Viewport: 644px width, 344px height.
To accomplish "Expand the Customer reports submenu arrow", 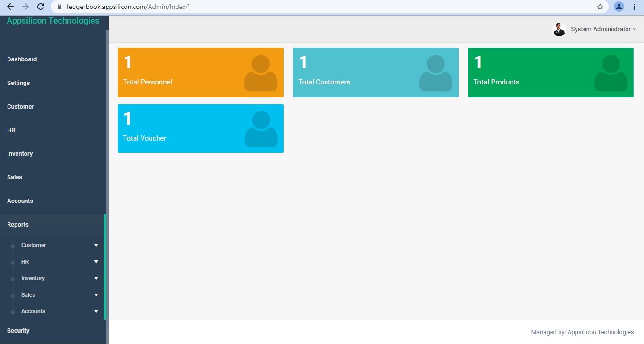I will pos(96,245).
